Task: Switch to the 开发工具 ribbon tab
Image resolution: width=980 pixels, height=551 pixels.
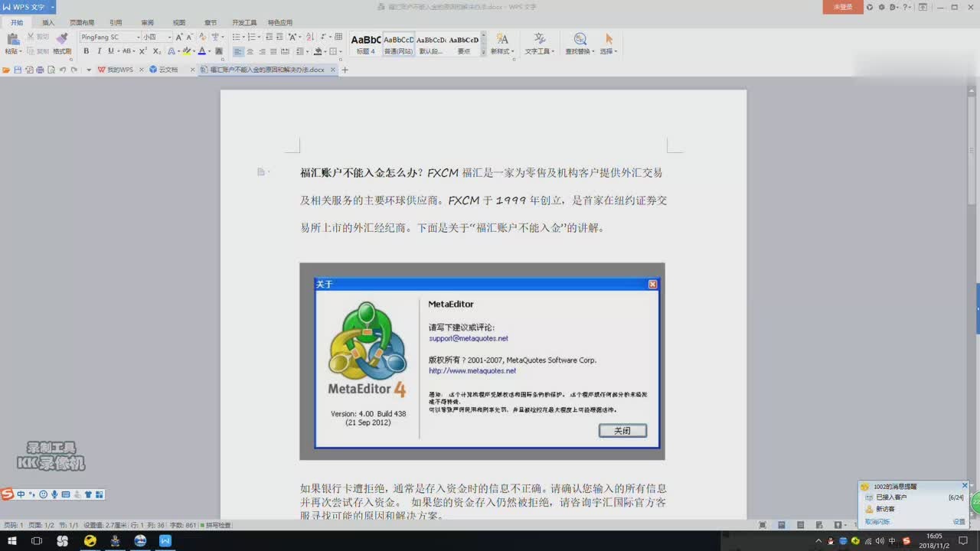Action: point(244,22)
